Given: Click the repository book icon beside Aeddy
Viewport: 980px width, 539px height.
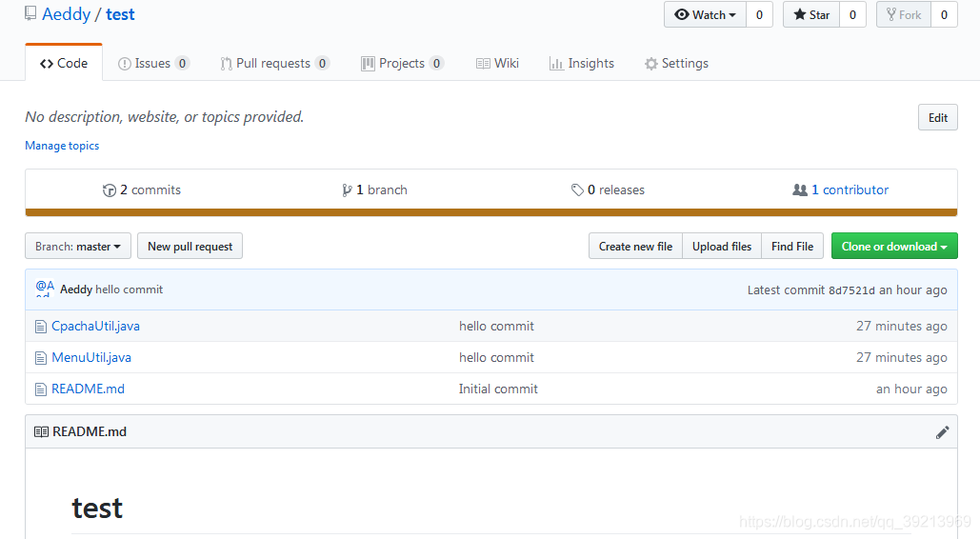Looking at the screenshot, I should point(30,13).
